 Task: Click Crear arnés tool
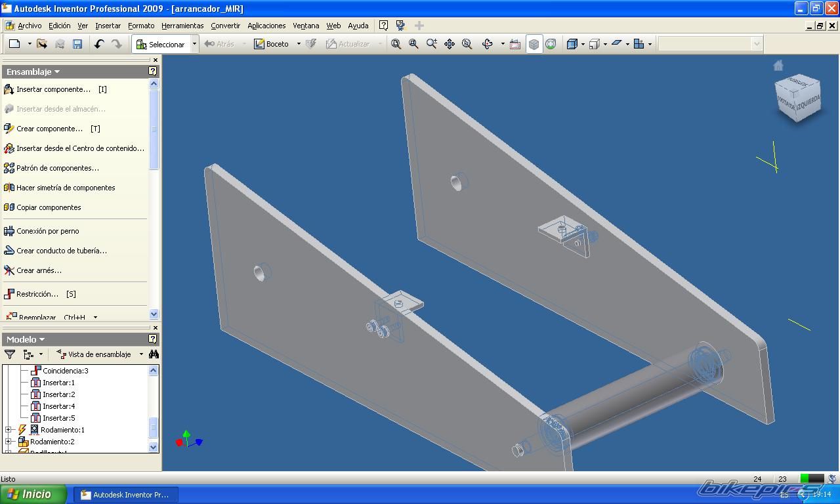click(x=32, y=270)
